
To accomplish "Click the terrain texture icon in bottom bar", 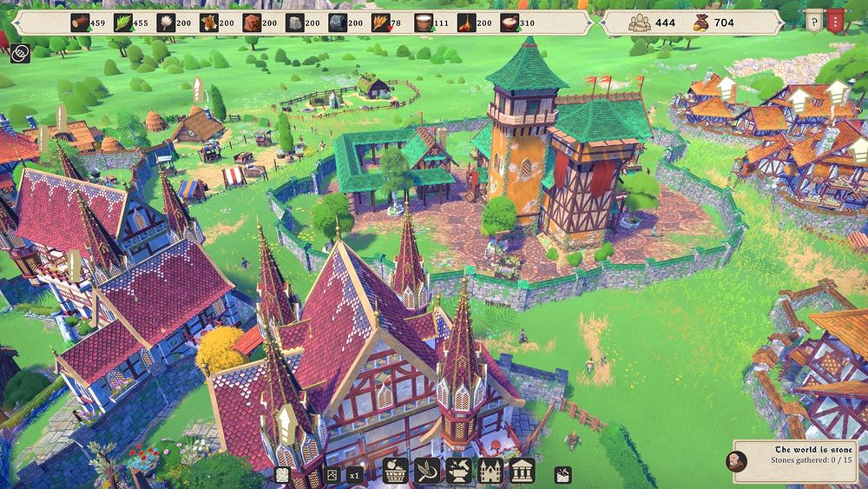I will pos(282,474).
